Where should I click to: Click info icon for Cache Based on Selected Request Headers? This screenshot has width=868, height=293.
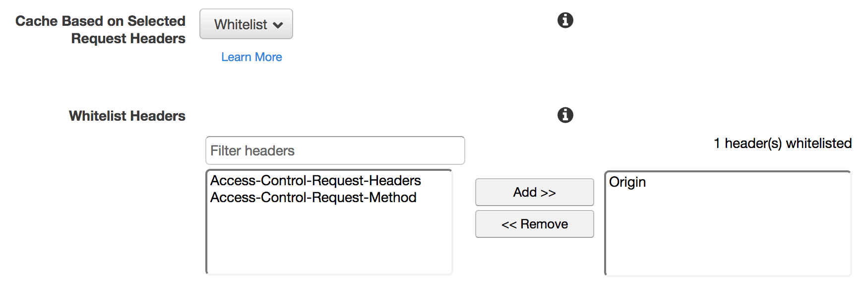(x=565, y=20)
